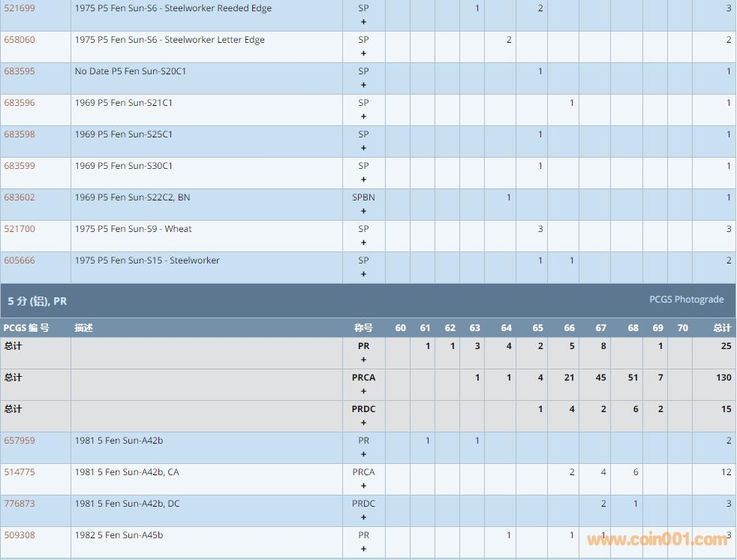Open PCGS number 521699 link
The image size is (737, 560).
(x=20, y=8)
